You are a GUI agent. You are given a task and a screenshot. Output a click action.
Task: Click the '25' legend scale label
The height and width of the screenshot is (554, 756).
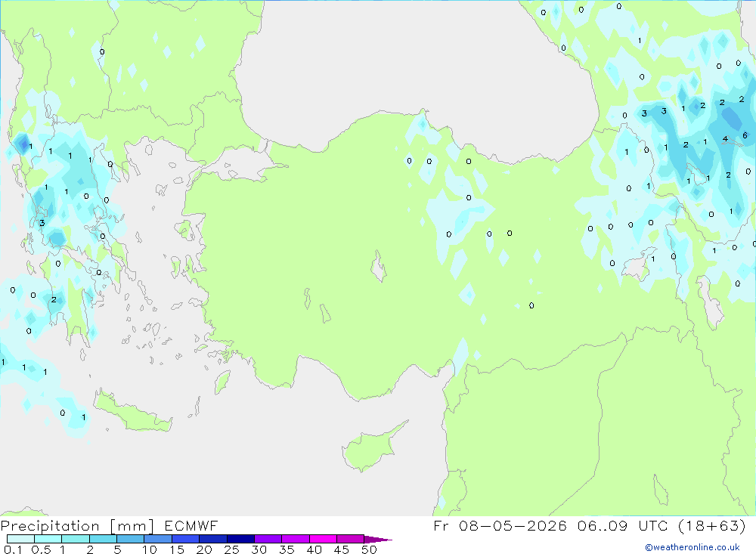click(231, 549)
